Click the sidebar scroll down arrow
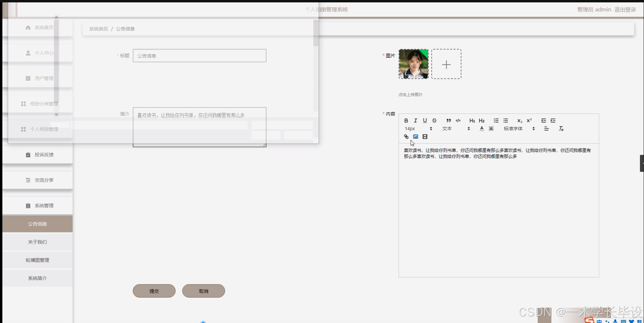Screen dimensions: 644x323 [x=56, y=115]
